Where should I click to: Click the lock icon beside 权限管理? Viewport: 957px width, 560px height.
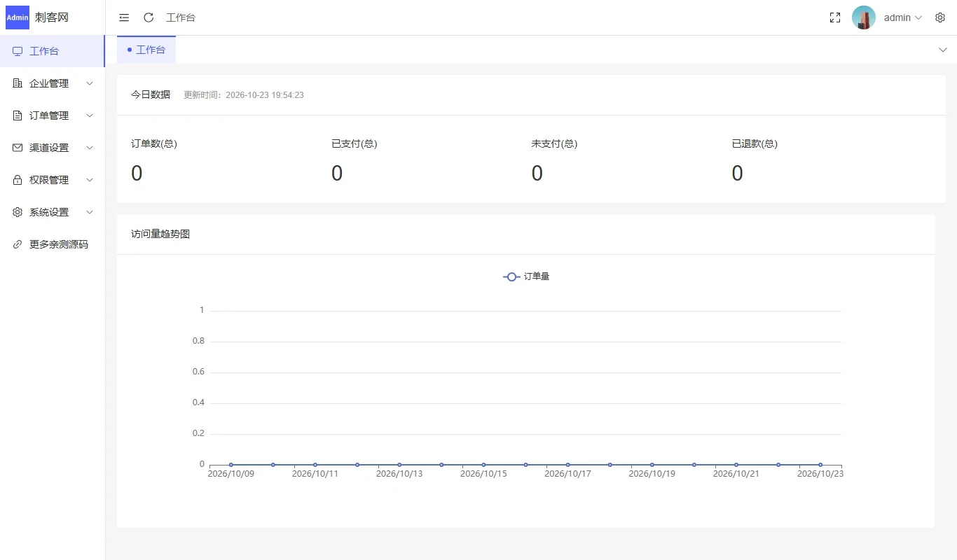point(18,180)
